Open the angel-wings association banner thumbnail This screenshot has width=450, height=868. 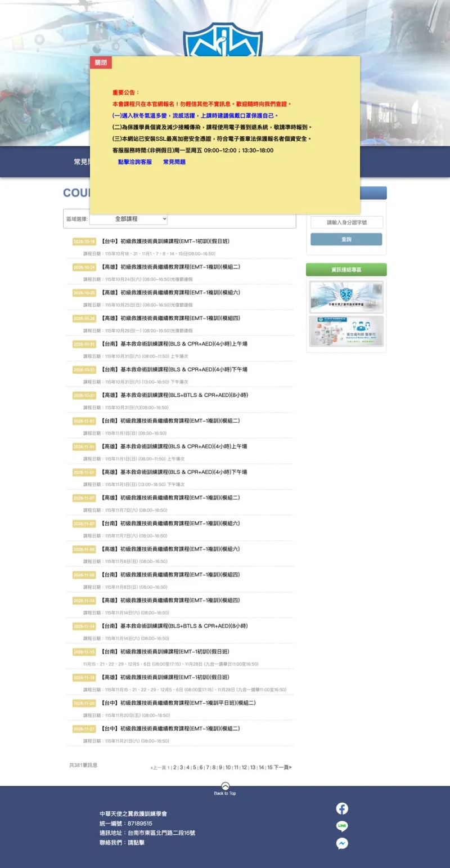(346, 297)
